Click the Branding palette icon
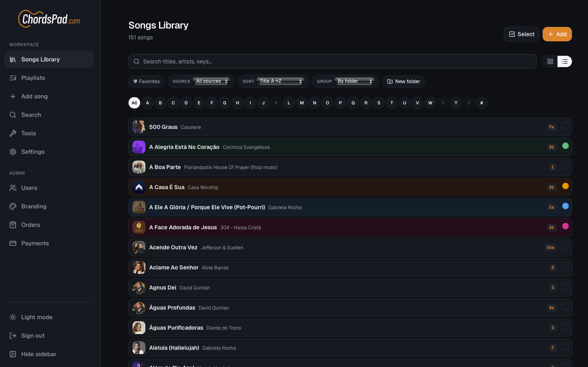588x367 pixels. [x=13, y=206]
